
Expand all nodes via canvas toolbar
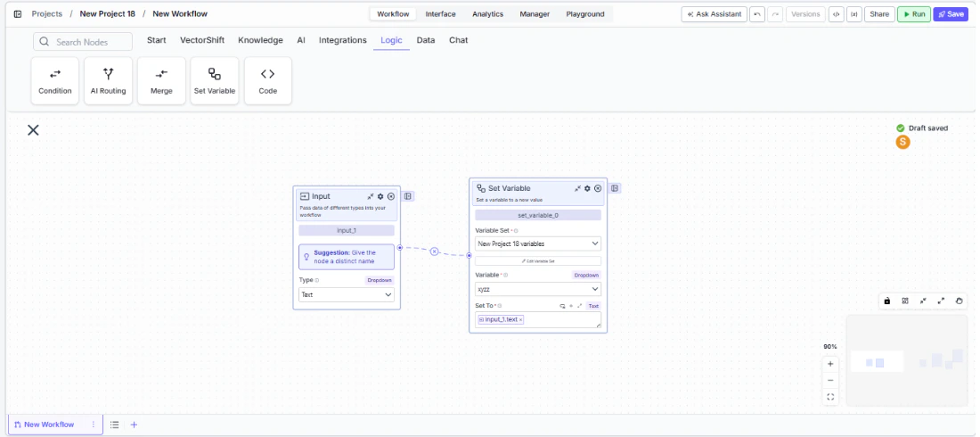[942, 301]
